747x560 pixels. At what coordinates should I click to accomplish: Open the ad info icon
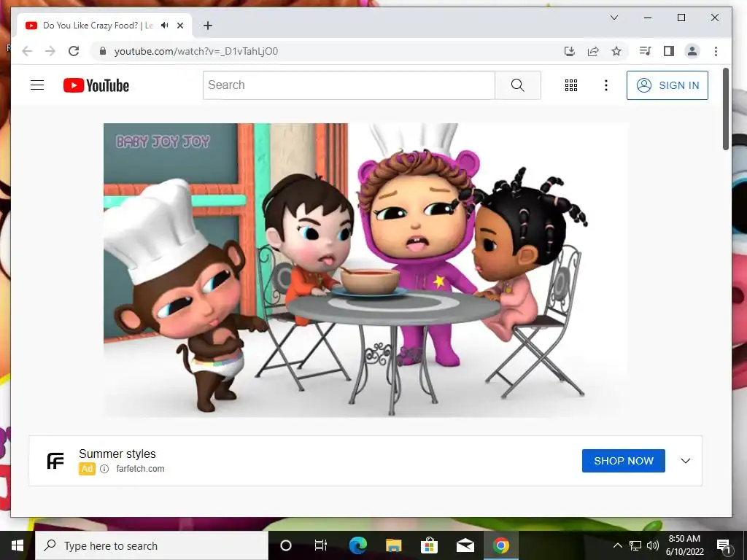point(104,469)
